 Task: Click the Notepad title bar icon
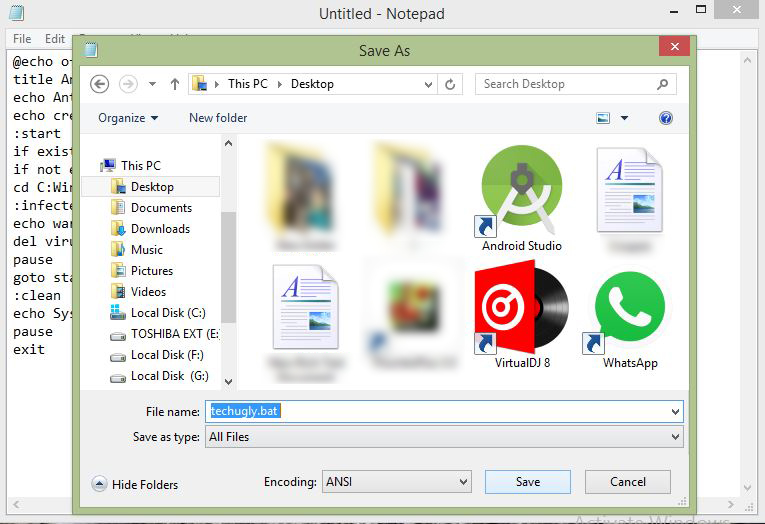tap(17, 13)
